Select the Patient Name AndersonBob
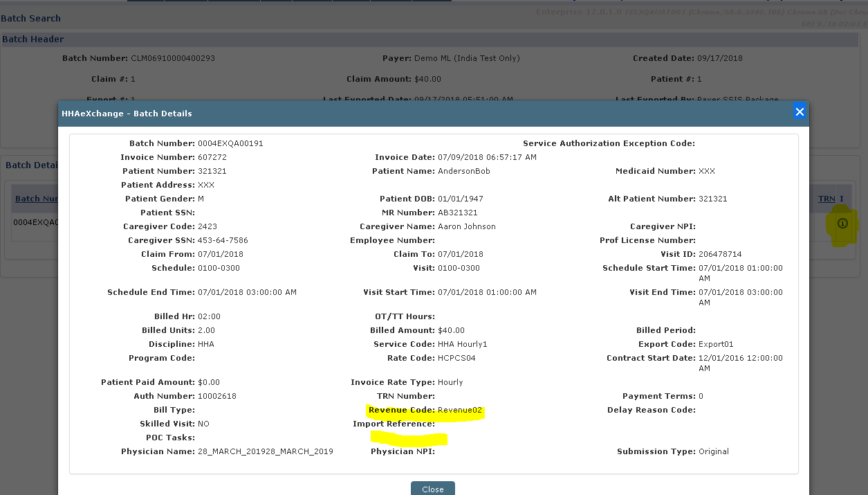This screenshot has height=495, width=868. (x=463, y=171)
